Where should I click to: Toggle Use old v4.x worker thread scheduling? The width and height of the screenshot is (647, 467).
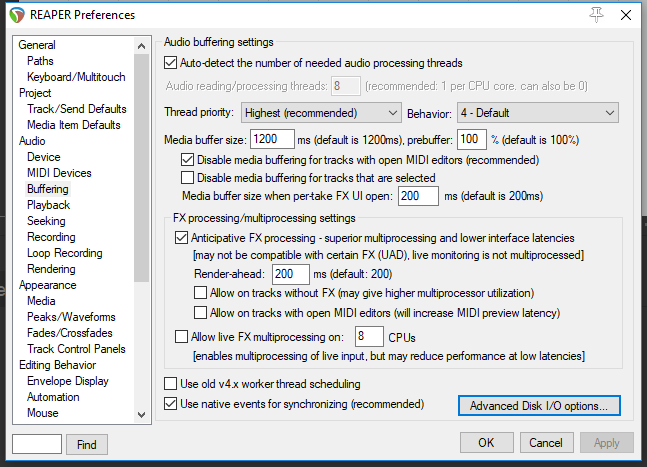tap(170, 384)
